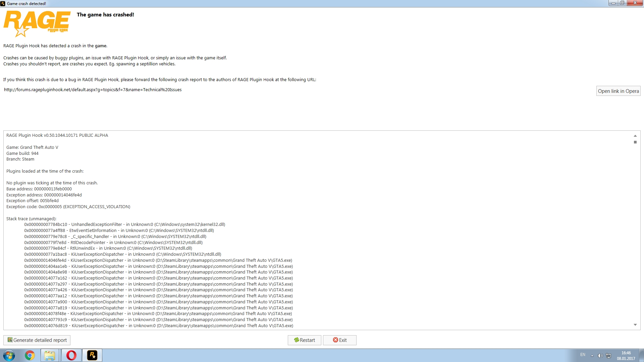Open the volume control in system tray
Viewport: 644px width, 362px height.
[600, 356]
